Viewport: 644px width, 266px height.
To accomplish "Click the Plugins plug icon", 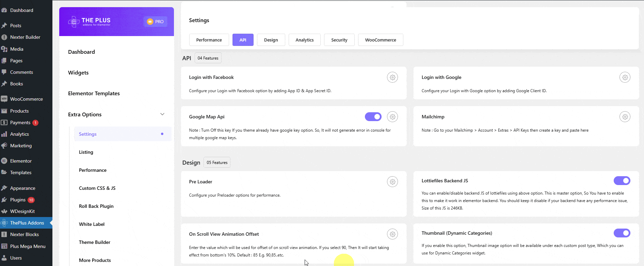I will coord(4,200).
